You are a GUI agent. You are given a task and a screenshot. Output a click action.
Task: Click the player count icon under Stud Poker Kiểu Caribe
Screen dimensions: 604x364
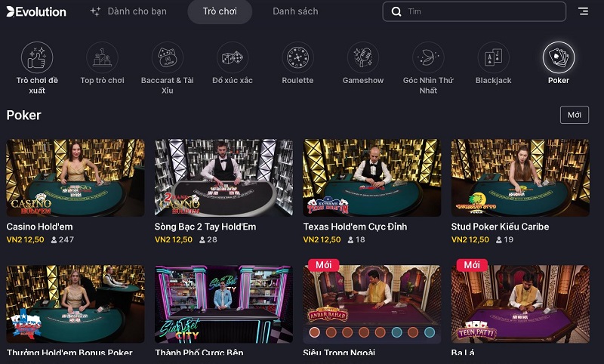(499, 240)
